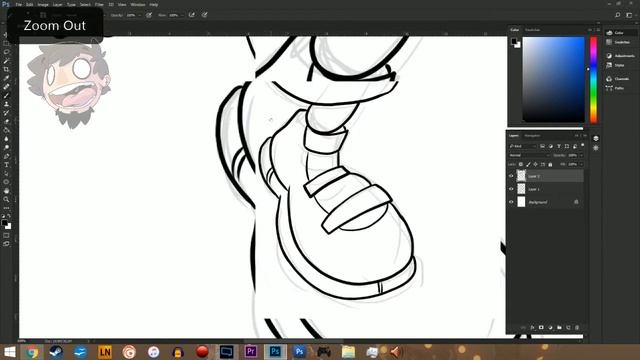Open the layer blend mode dropdown
This screenshot has height=360, width=640.
pyautogui.click(x=529, y=155)
